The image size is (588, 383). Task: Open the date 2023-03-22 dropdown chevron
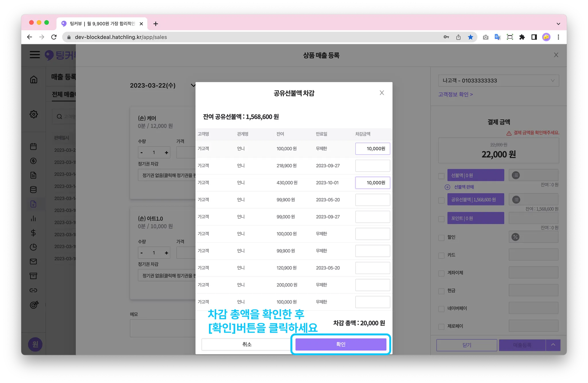tap(193, 85)
